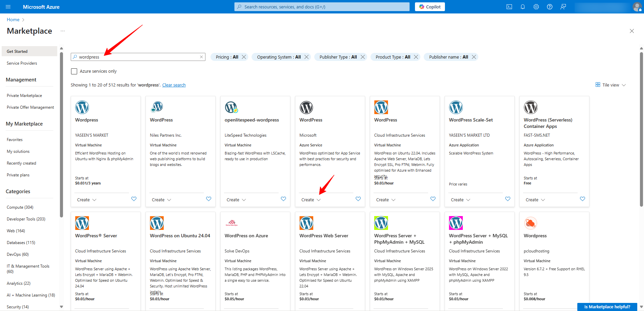Image resolution: width=644 pixels, height=311 pixels.
Task: Check the Azure services only checkbox
Action: [x=74, y=71]
